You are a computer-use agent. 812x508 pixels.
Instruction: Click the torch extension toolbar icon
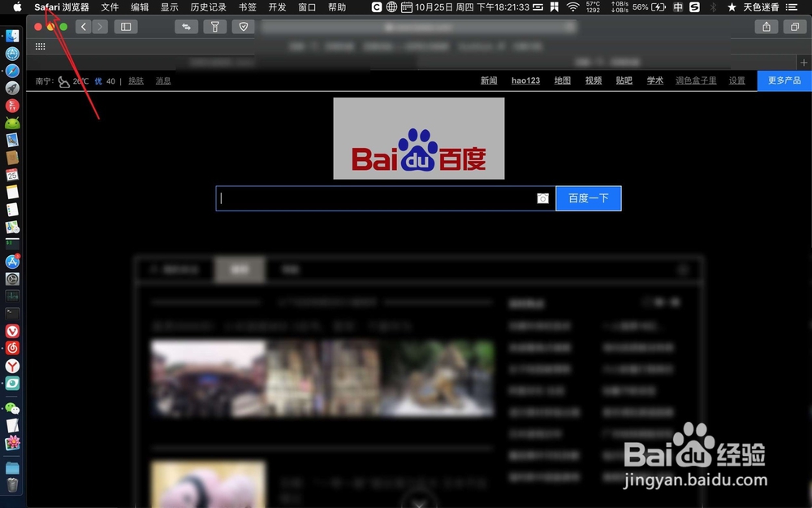click(x=215, y=27)
